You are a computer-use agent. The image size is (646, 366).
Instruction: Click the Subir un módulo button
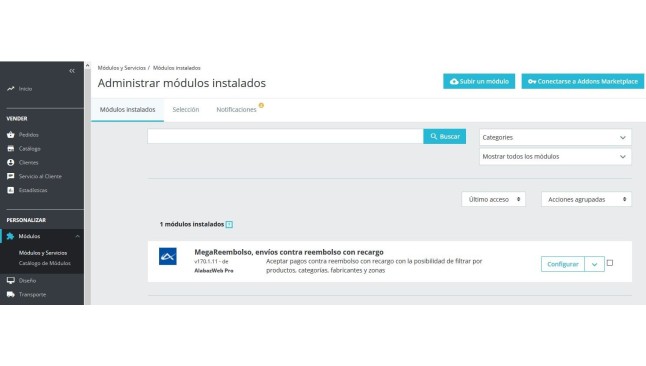(x=479, y=82)
